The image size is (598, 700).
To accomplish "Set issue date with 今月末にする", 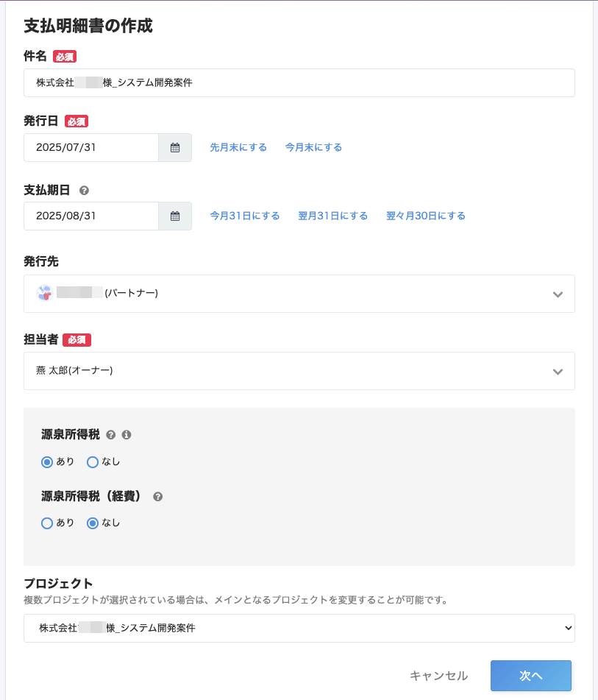I will pos(314,147).
